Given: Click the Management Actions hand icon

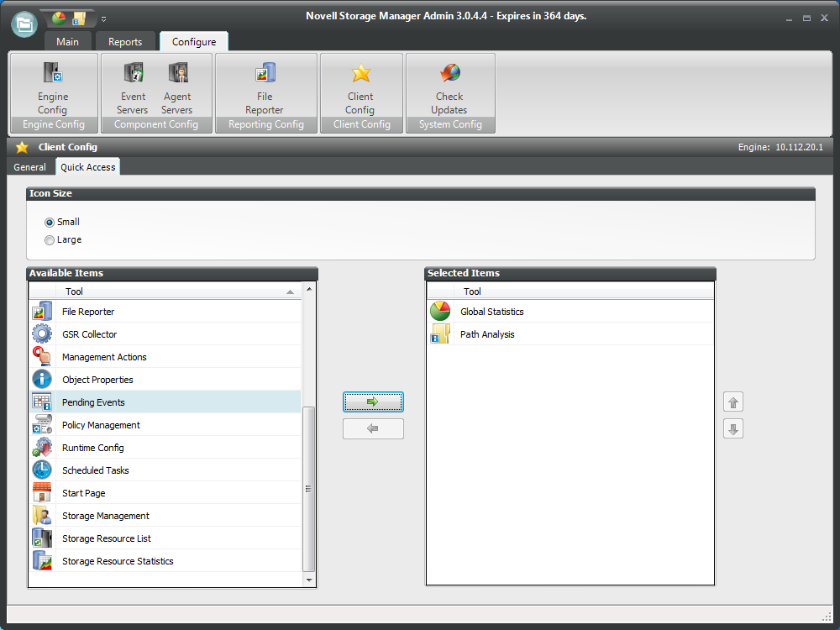Looking at the screenshot, I should tap(42, 356).
